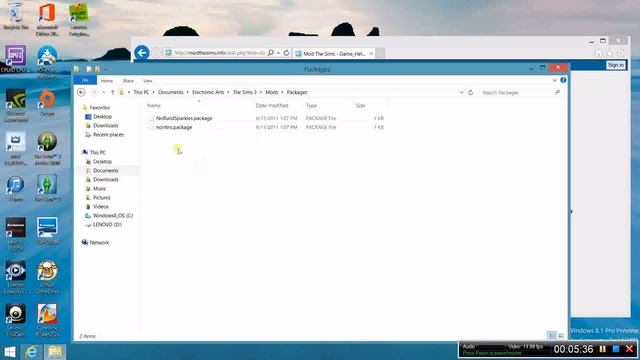Sort files by the Type column
640x360 pixels.
311,106
